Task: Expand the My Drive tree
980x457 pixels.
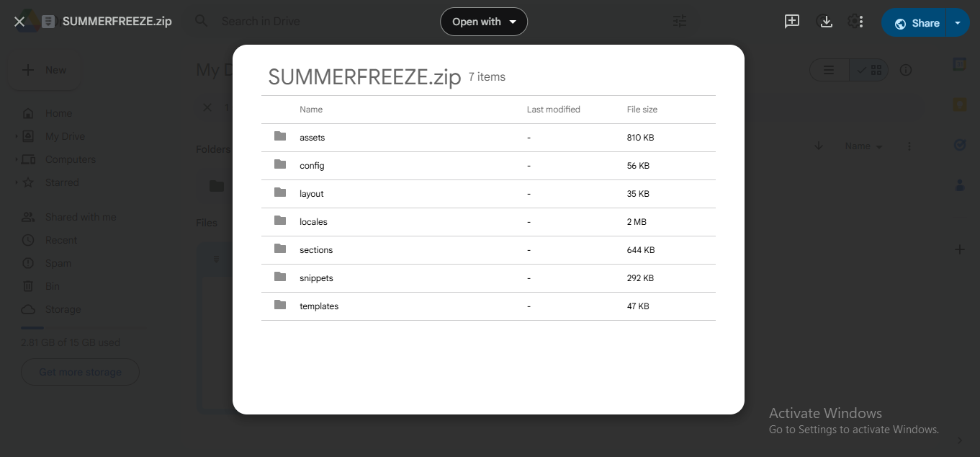Action: [x=17, y=136]
